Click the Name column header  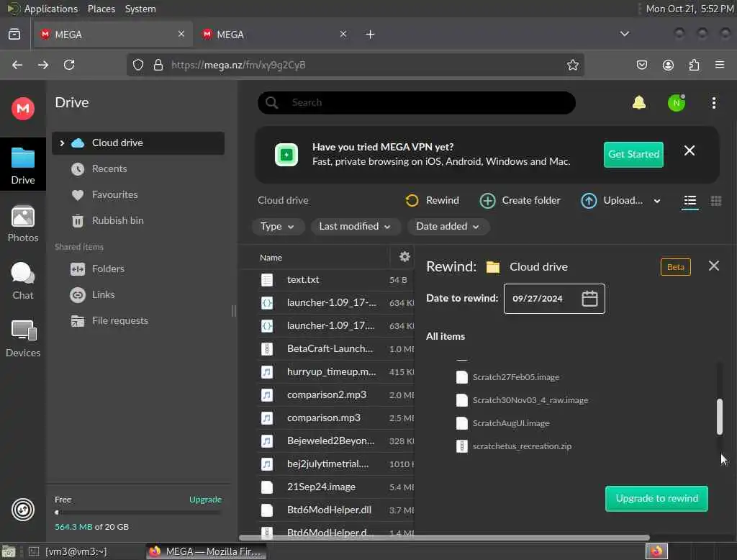(271, 258)
